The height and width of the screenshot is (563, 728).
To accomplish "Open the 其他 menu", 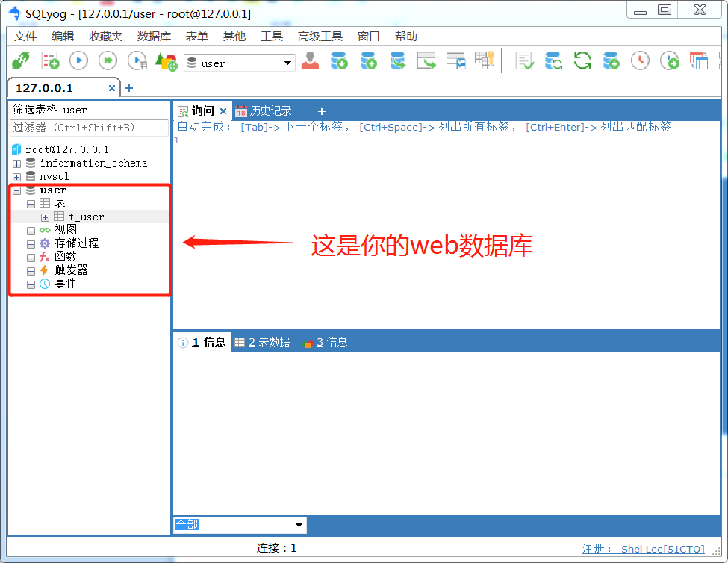I will 234,36.
